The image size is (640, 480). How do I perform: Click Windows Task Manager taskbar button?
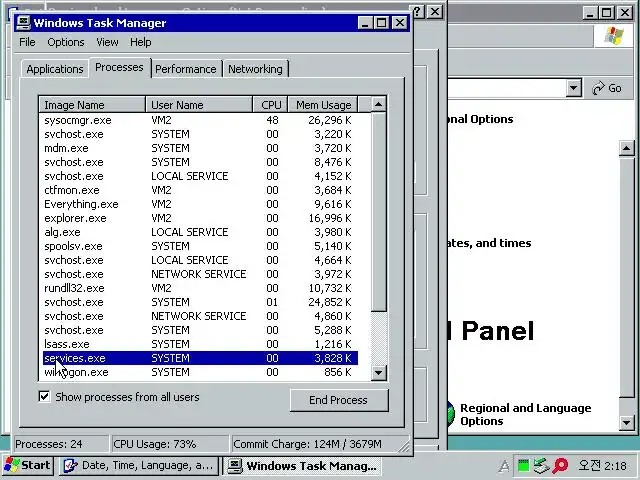click(303, 465)
